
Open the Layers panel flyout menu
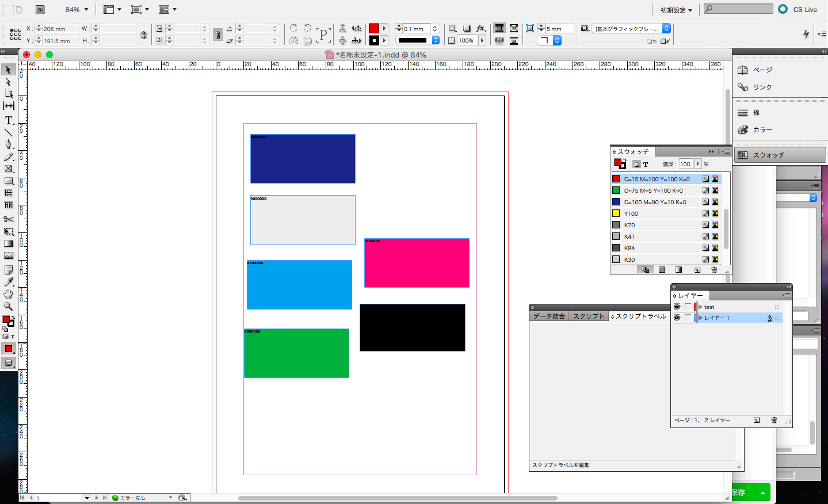tap(786, 295)
